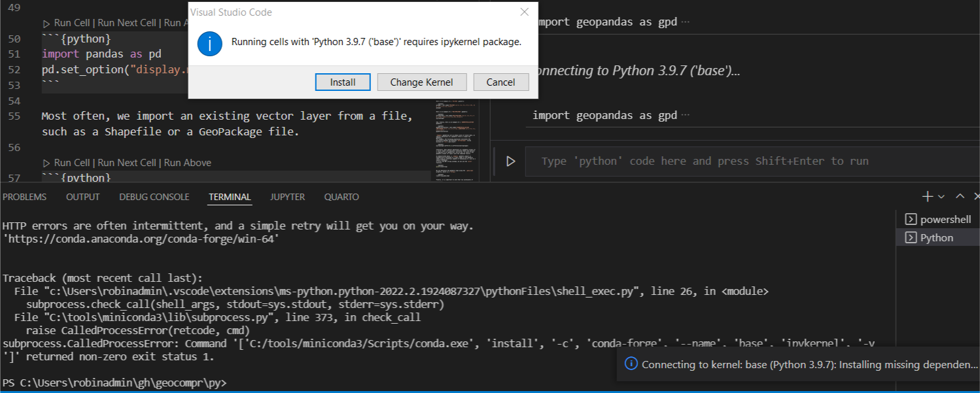
Task: Switch to the QUARTO tab
Action: click(340, 196)
